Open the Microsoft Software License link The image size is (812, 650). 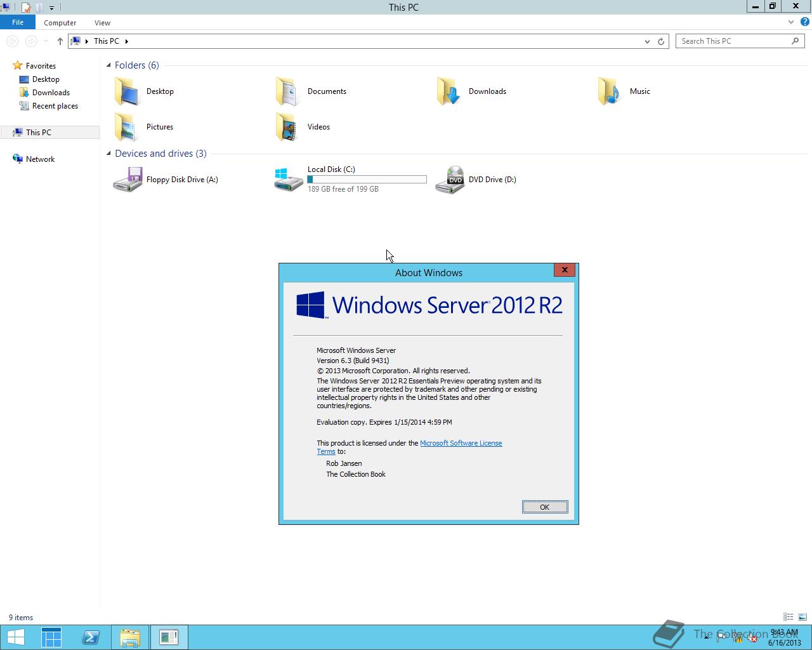click(x=461, y=443)
